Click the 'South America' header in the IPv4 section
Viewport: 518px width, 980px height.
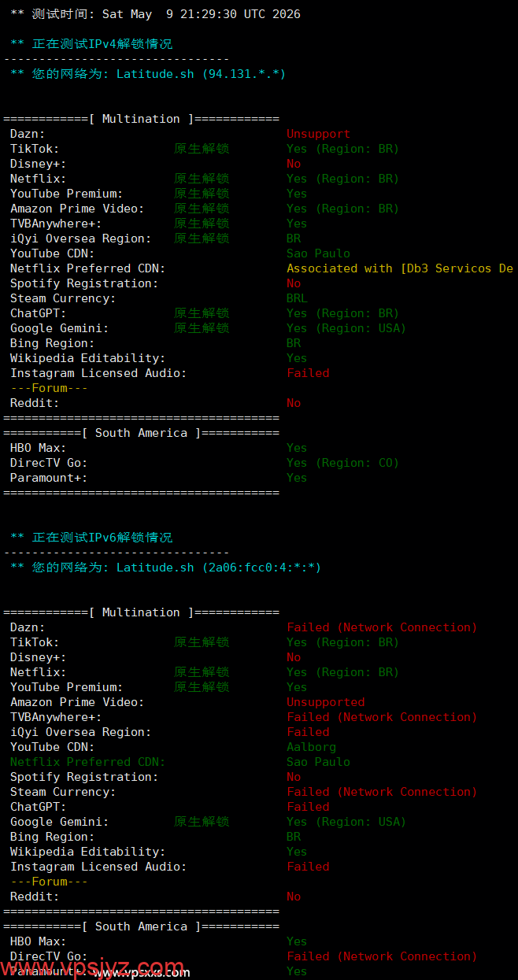pos(141,433)
